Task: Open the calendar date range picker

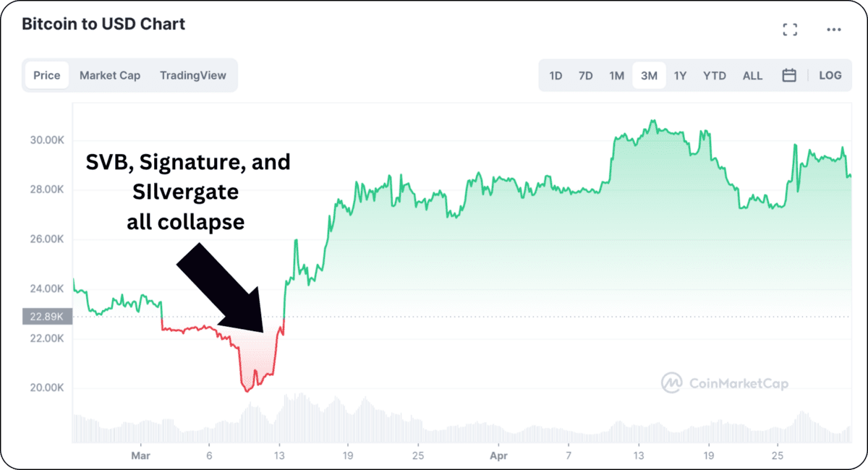Action: tap(789, 75)
